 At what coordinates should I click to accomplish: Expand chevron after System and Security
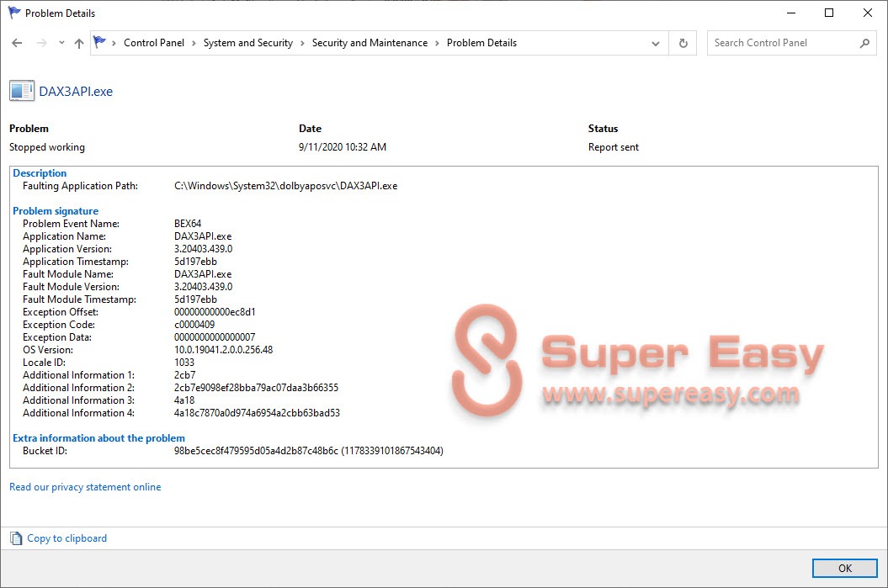click(x=302, y=43)
